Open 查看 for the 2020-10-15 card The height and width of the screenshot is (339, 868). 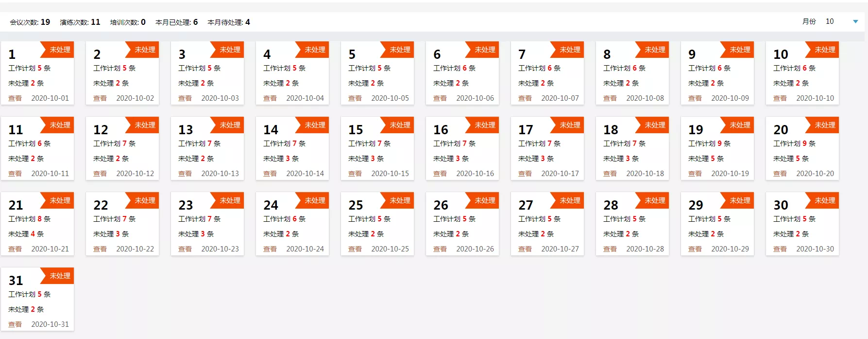(x=355, y=174)
